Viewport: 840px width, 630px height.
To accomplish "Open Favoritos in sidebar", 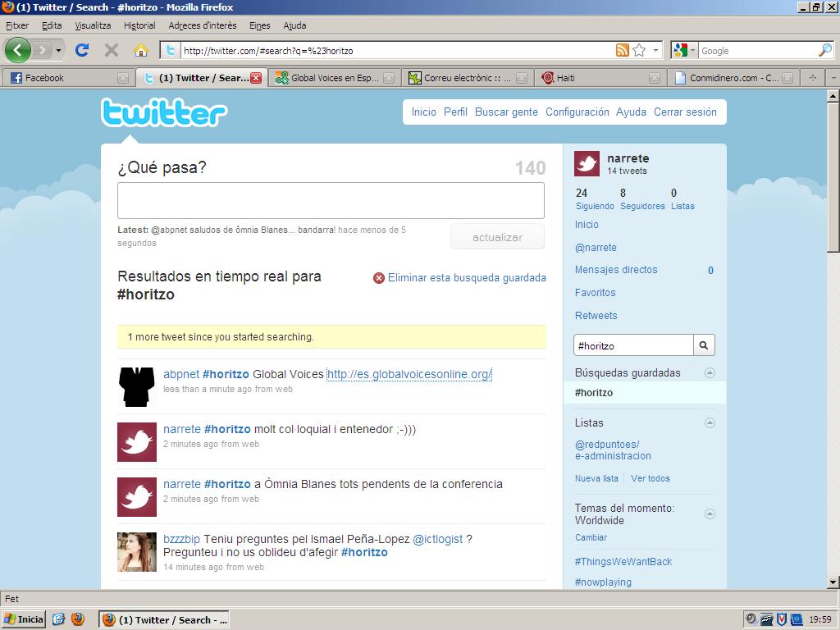I will coord(596,293).
